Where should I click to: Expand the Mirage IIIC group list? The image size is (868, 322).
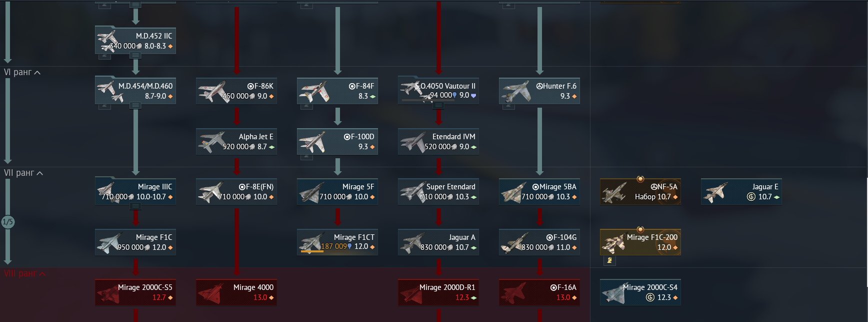point(135,206)
